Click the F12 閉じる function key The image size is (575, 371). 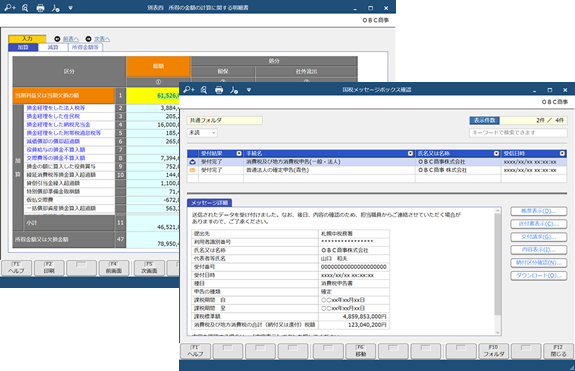tap(558, 351)
